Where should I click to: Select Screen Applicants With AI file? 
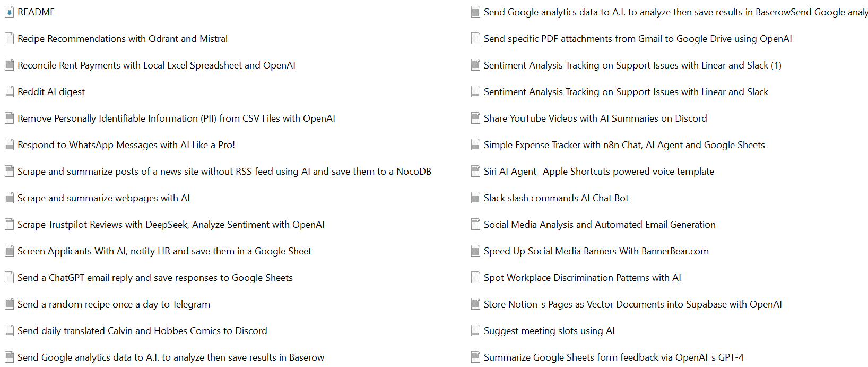164,251
